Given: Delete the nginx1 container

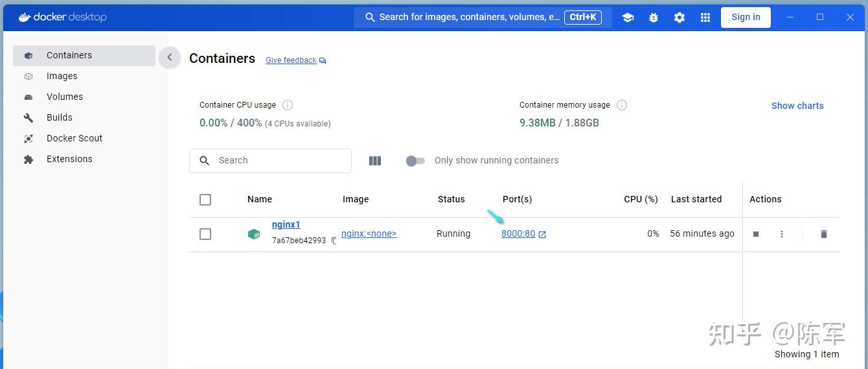Looking at the screenshot, I should (824, 234).
